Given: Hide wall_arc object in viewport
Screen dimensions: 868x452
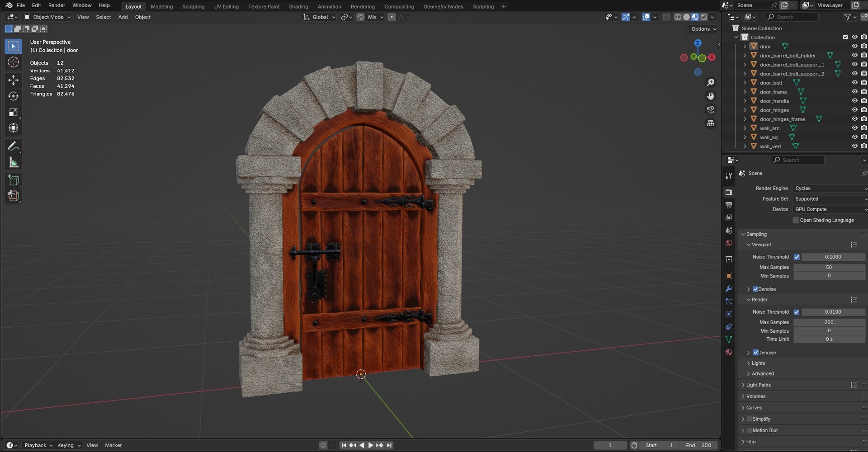Looking at the screenshot, I should tap(854, 128).
